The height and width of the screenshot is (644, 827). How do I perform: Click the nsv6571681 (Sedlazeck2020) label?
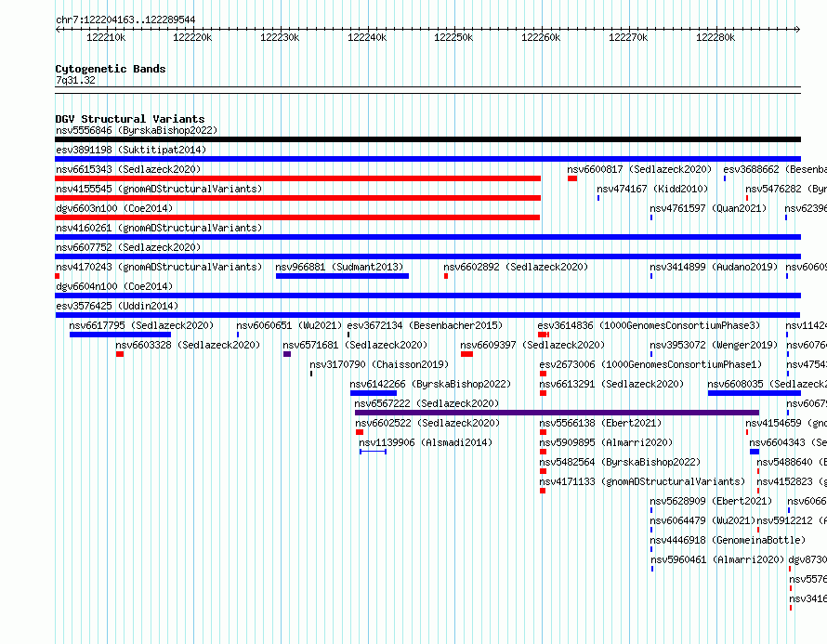[x=355, y=345]
